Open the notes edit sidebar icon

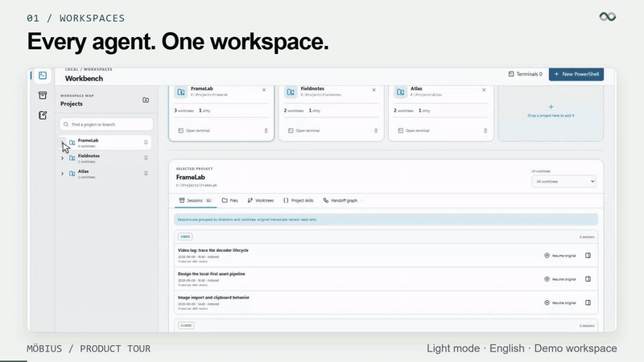click(x=43, y=115)
